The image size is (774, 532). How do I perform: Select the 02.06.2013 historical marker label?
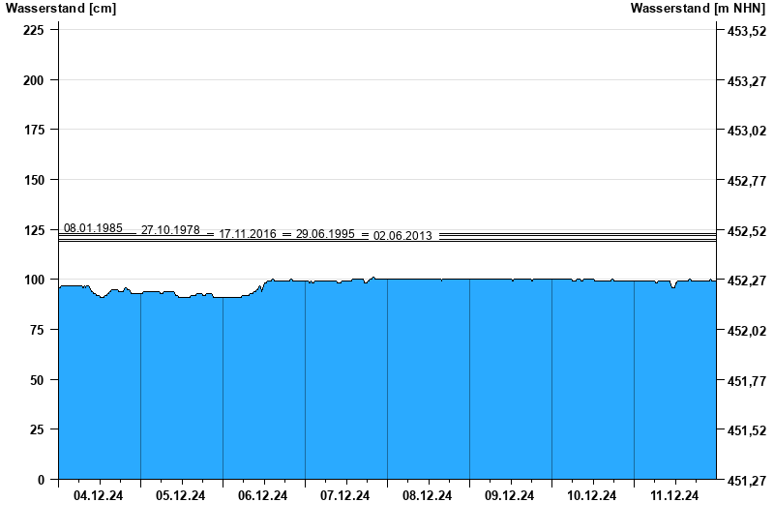pyautogui.click(x=402, y=236)
